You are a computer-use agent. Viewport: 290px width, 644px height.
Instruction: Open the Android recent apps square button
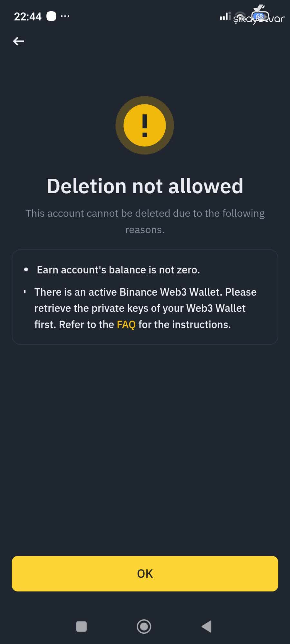click(81, 627)
